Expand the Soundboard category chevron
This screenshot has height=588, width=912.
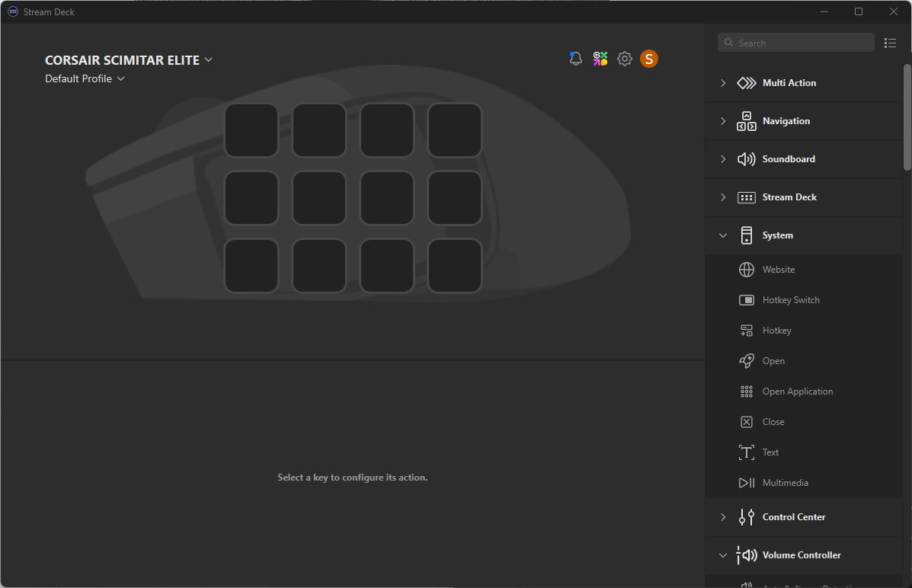723,159
